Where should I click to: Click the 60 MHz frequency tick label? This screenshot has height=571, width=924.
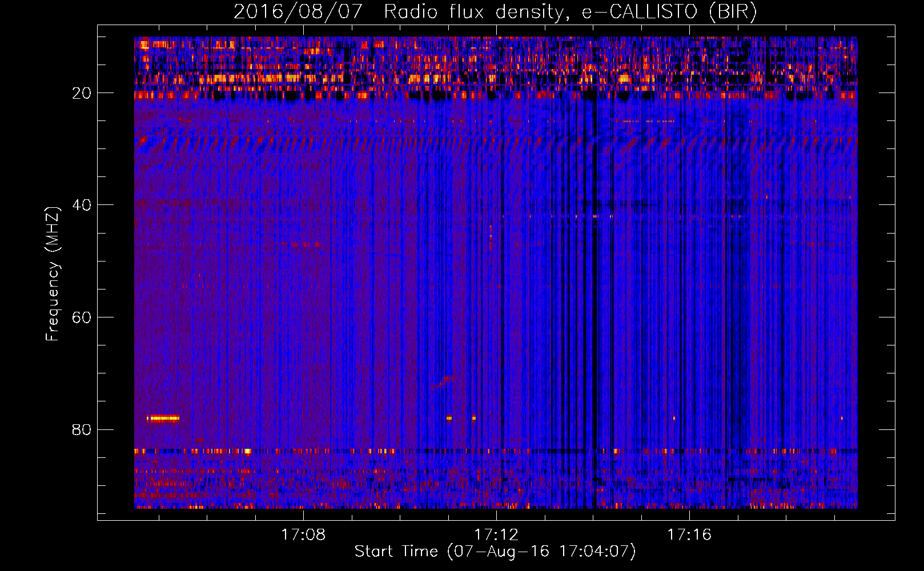click(x=82, y=317)
